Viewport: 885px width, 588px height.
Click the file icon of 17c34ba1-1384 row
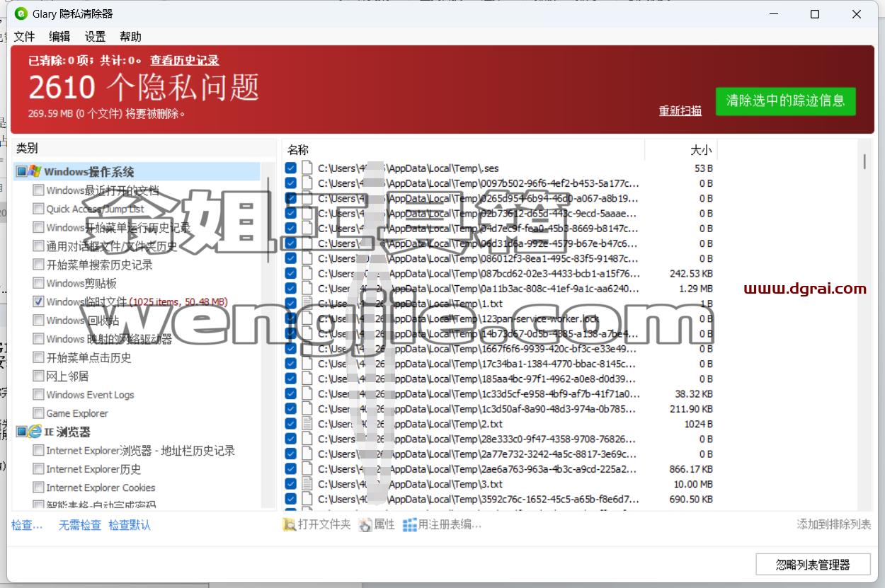coord(307,364)
